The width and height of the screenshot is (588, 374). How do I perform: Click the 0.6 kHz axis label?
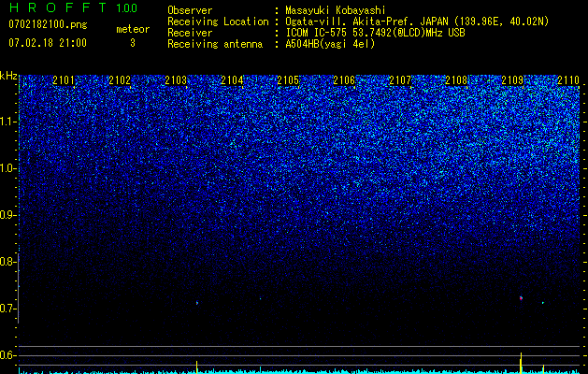tap(7, 355)
